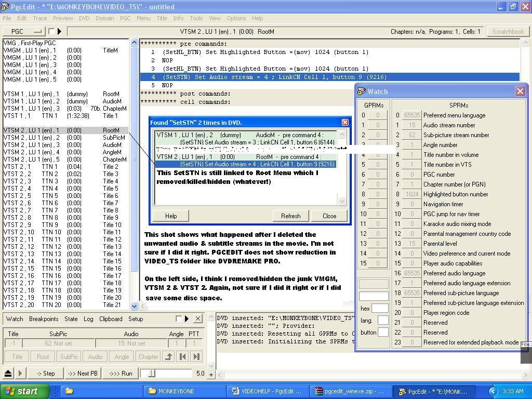Image resolution: width=532 pixels, height=399 pixels.
Task: Click the Refresh button in search dialog
Action: tap(291, 216)
